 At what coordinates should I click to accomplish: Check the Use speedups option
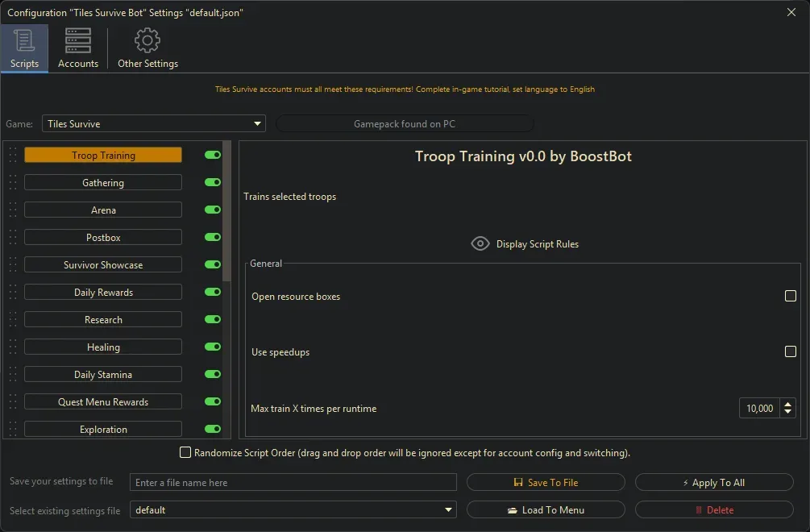click(791, 352)
